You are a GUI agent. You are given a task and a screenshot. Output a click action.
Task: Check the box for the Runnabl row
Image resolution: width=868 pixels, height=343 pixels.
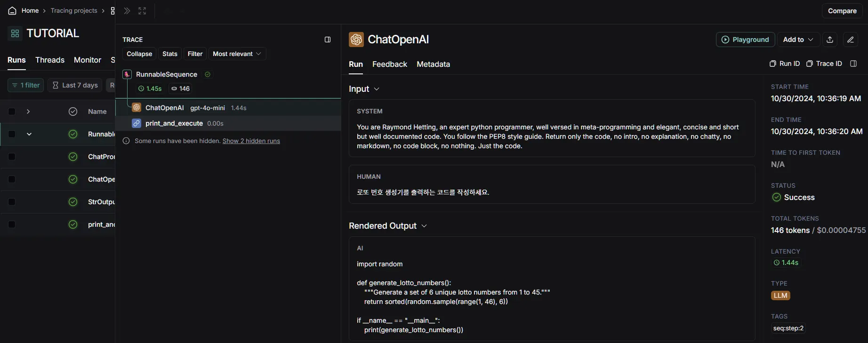point(12,134)
